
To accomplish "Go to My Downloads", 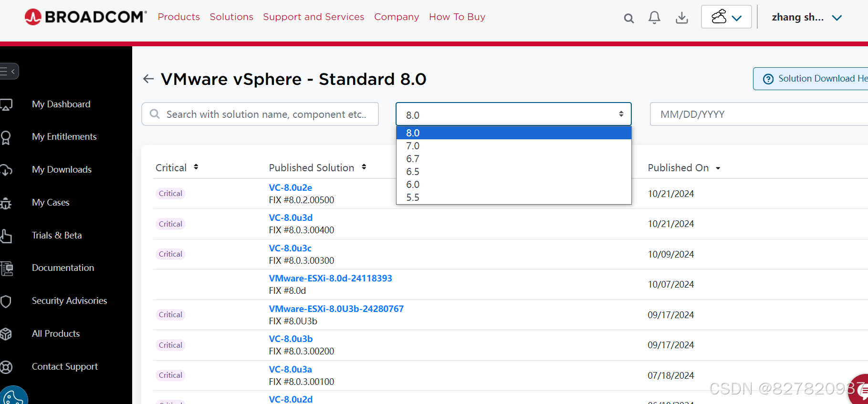I will pos(62,170).
